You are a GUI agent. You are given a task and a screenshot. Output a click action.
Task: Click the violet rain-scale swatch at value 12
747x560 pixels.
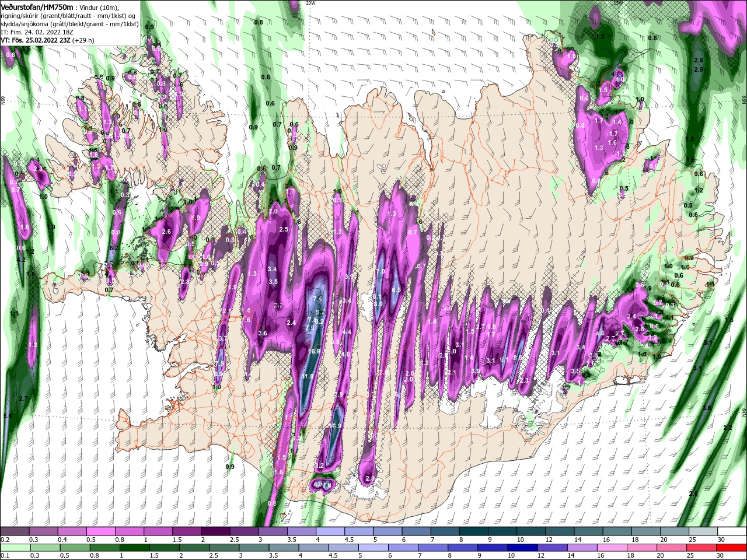(x=551, y=547)
